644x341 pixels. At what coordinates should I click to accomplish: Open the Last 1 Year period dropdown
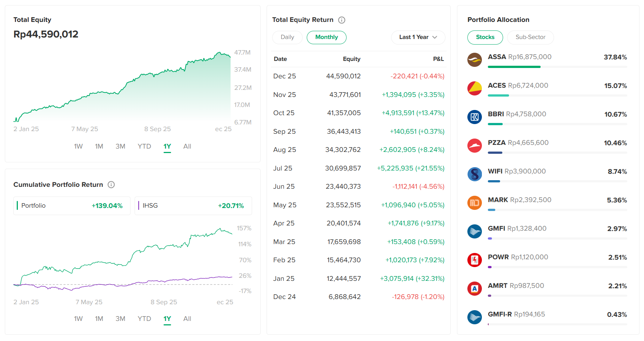point(418,37)
